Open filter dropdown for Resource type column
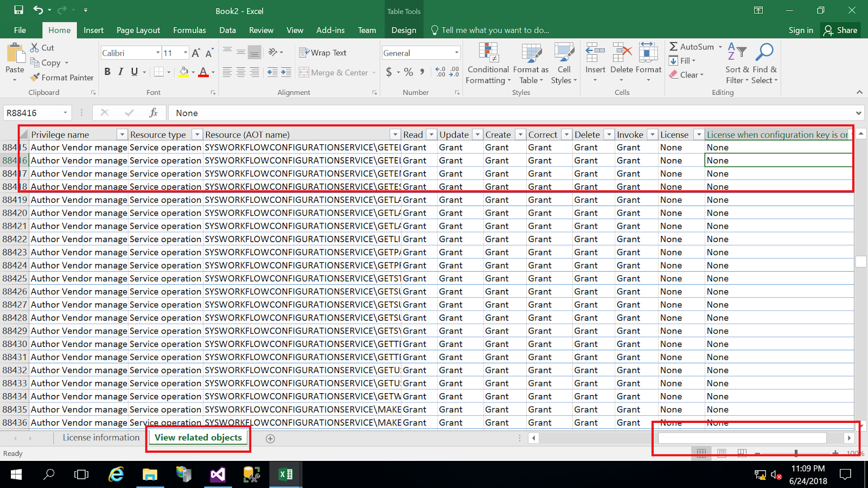The image size is (868, 488). (x=197, y=134)
